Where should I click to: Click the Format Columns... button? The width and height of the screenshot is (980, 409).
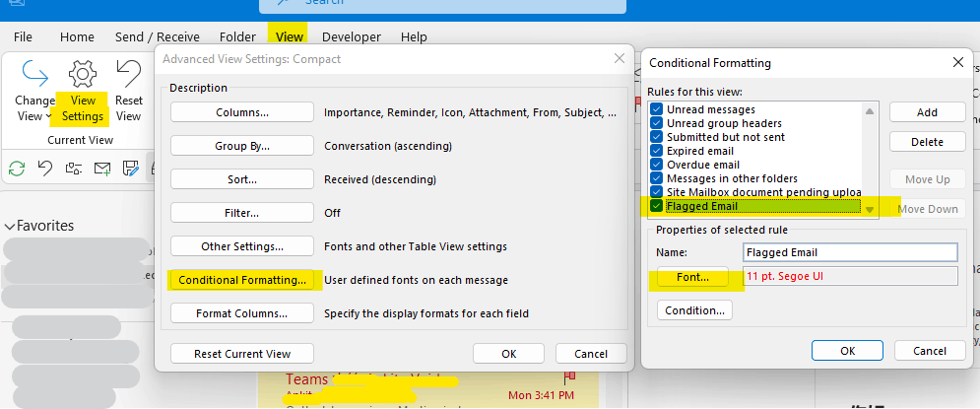pos(242,313)
